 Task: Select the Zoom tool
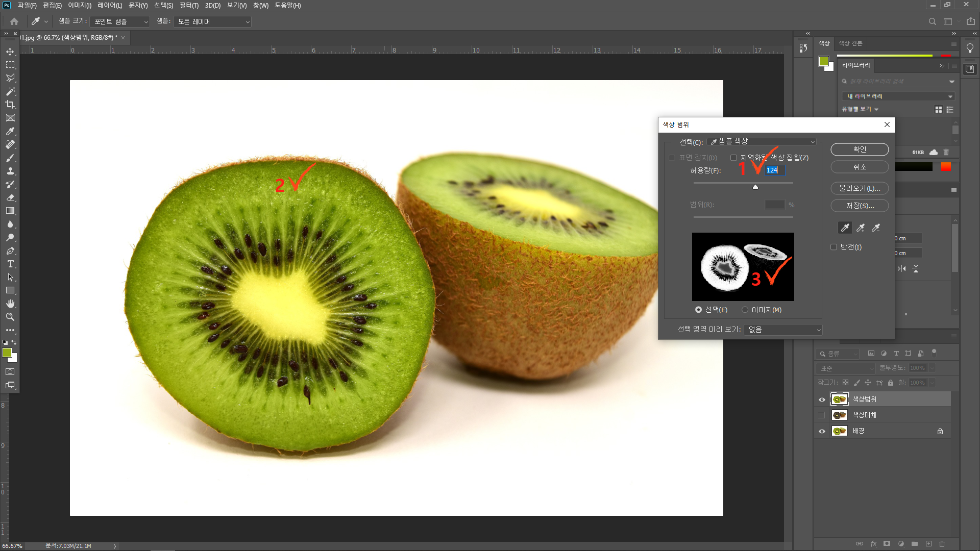tap(10, 317)
